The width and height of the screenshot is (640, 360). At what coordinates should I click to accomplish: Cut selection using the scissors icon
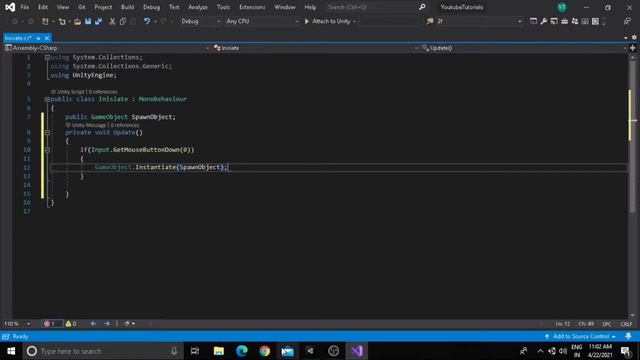112,21
